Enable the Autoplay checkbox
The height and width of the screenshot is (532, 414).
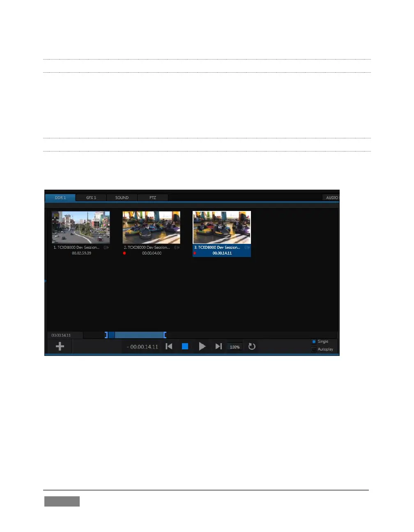314,349
